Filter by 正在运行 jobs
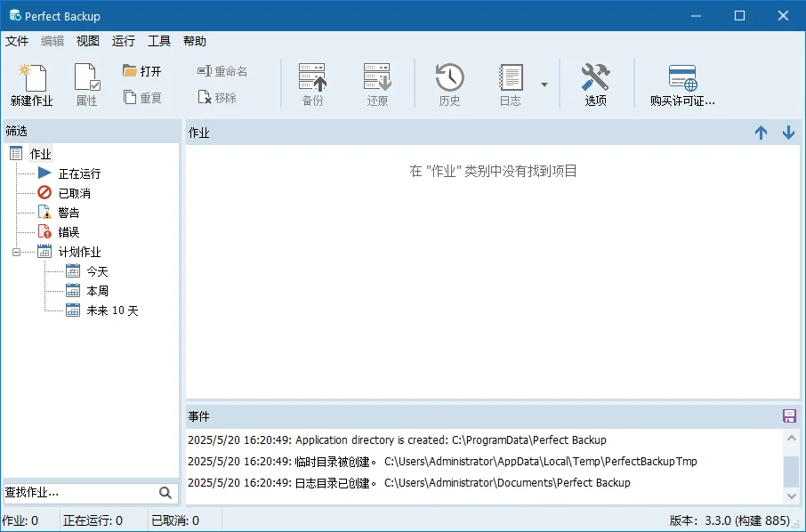 79,173
